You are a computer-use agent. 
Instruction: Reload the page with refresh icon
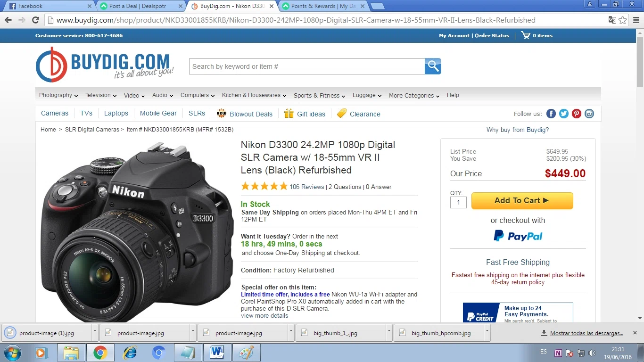tap(35, 20)
